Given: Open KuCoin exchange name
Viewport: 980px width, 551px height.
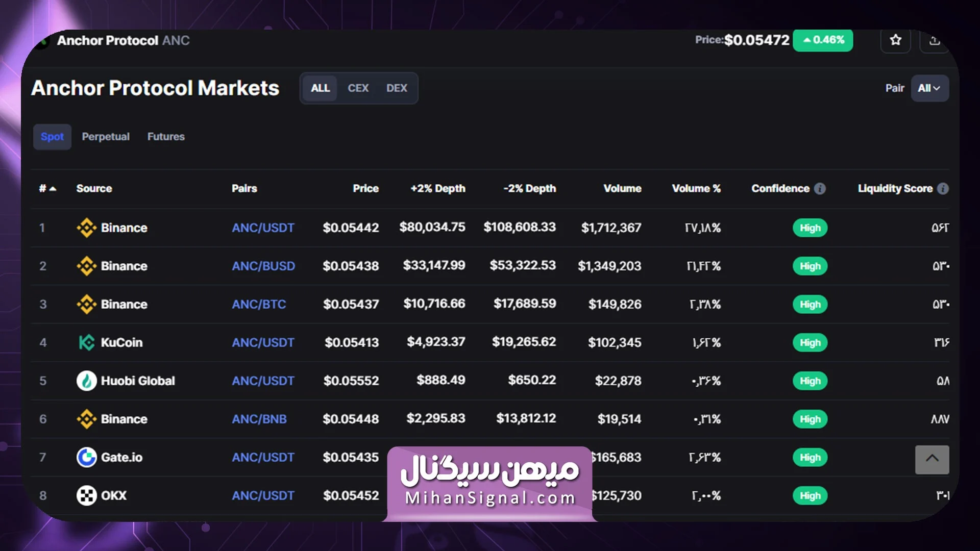Looking at the screenshot, I should tap(121, 343).
